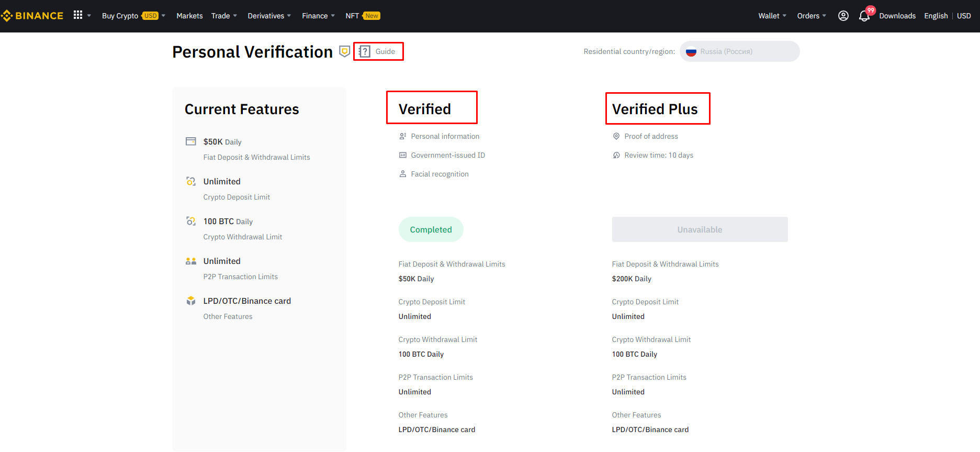
Task: Click the icon beside 100 BTC Daily
Action: click(191, 221)
